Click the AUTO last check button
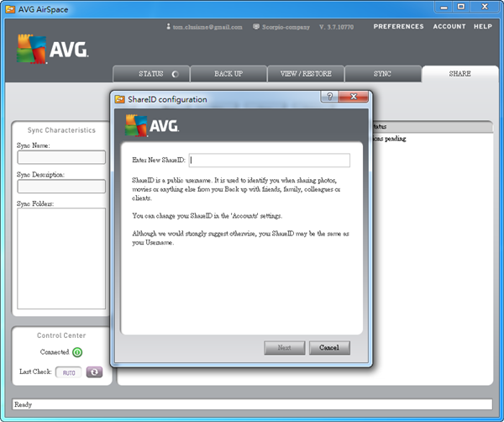The width and height of the screenshot is (504, 422). click(69, 372)
